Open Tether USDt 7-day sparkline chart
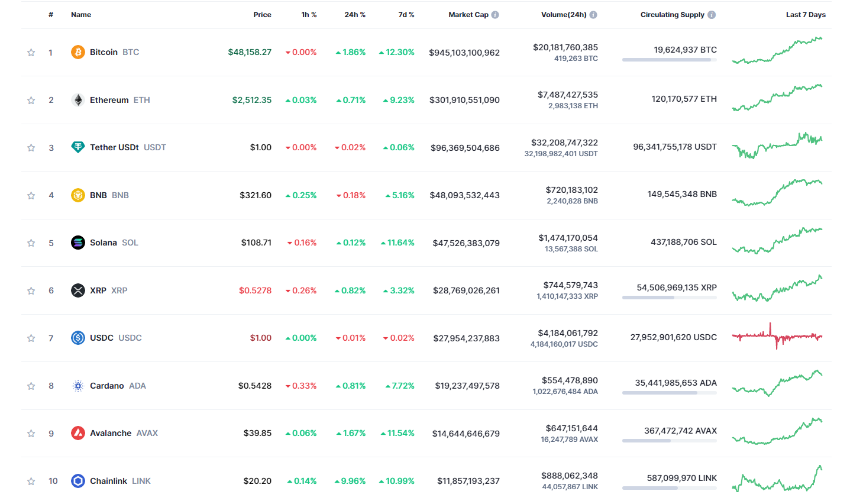The image size is (863, 504). coord(777,146)
